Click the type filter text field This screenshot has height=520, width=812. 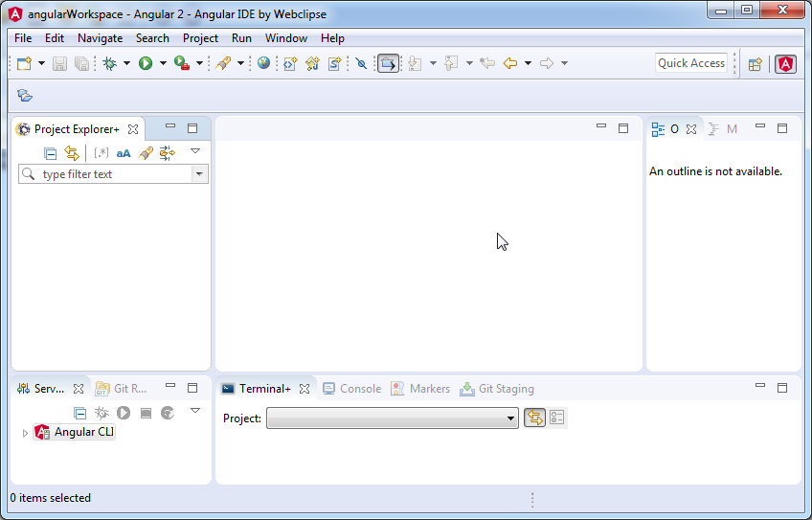pyautogui.click(x=106, y=174)
